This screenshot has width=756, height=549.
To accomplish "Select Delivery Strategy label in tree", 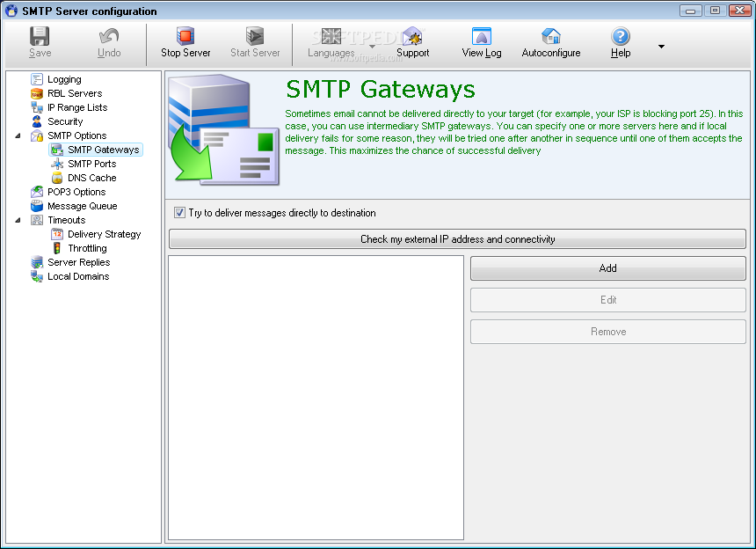I will (104, 234).
